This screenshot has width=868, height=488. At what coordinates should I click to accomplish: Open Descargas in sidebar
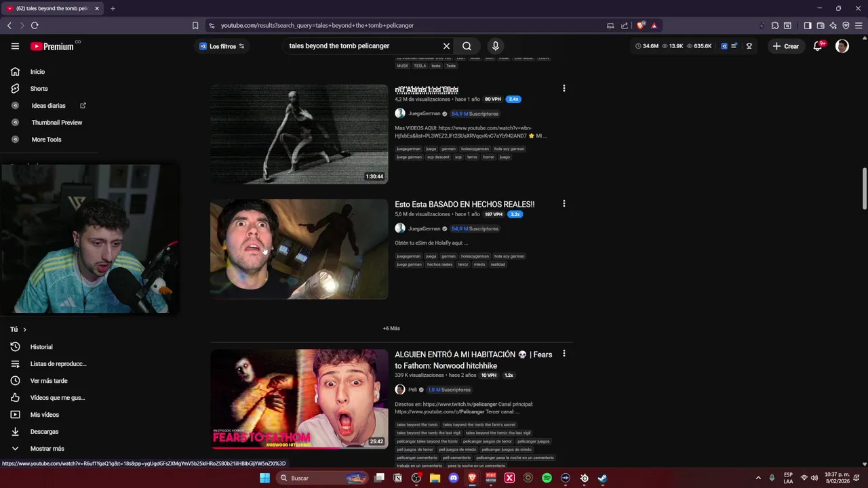[x=44, y=432]
